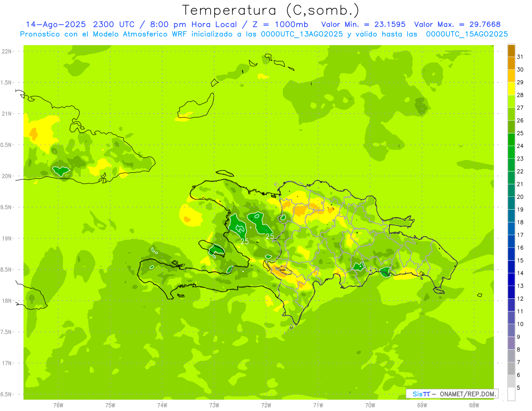This screenshot has width=532, height=411.
Task: Click the '75W' longitude axis label
Action: point(110,405)
